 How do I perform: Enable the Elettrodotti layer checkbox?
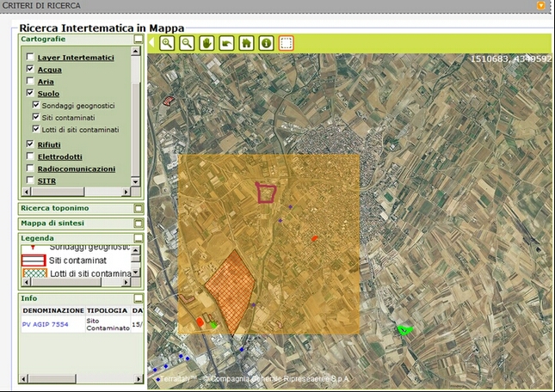pyautogui.click(x=30, y=156)
